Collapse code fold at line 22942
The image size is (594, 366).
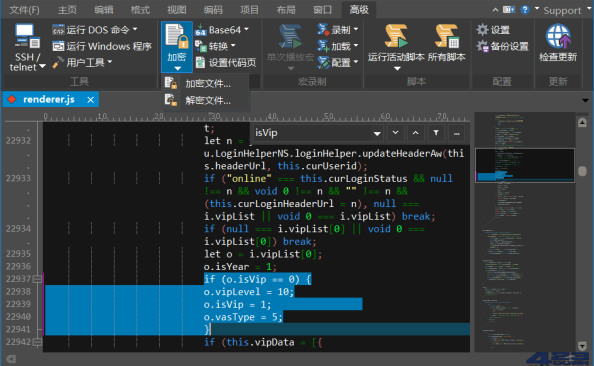click(37, 342)
